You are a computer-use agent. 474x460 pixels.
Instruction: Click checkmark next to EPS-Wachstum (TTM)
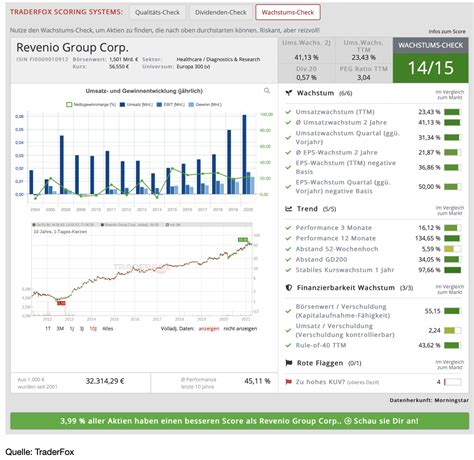(x=288, y=167)
